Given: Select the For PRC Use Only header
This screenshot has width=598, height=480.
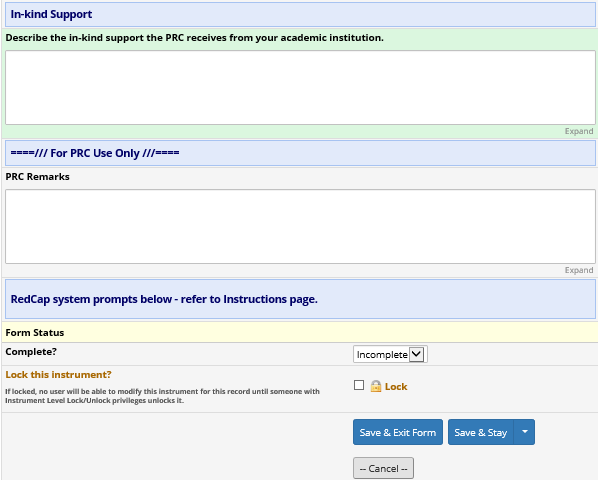Looking at the screenshot, I should [300, 153].
